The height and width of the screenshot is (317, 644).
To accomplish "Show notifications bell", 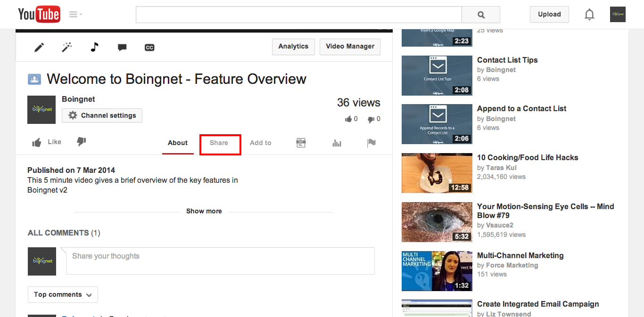I will (589, 15).
